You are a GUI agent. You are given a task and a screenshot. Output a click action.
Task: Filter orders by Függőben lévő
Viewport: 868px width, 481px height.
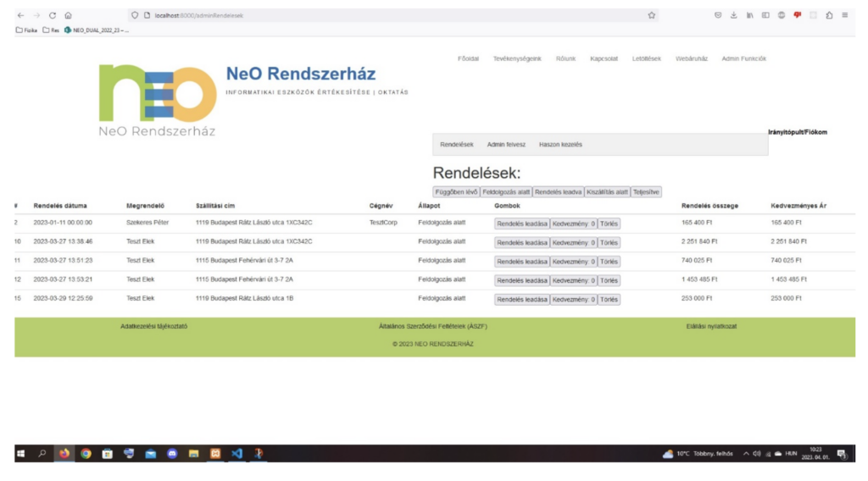pos(456,192)
